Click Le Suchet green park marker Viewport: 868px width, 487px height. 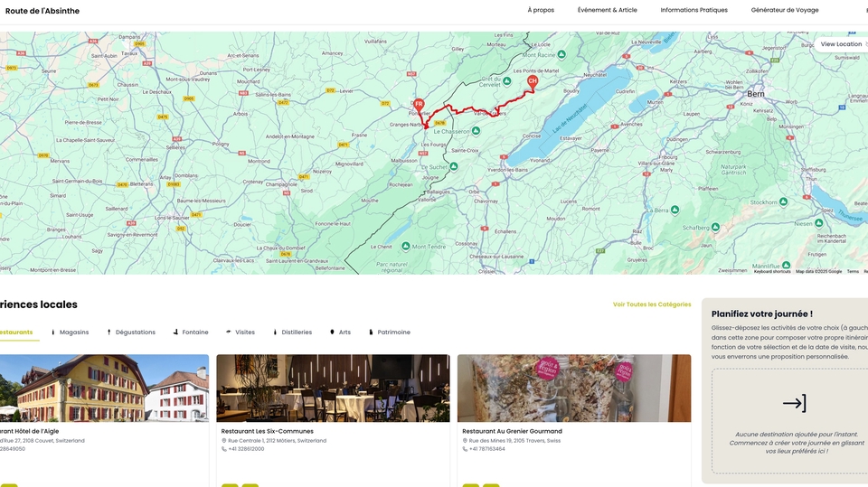[x=453, y=166]
